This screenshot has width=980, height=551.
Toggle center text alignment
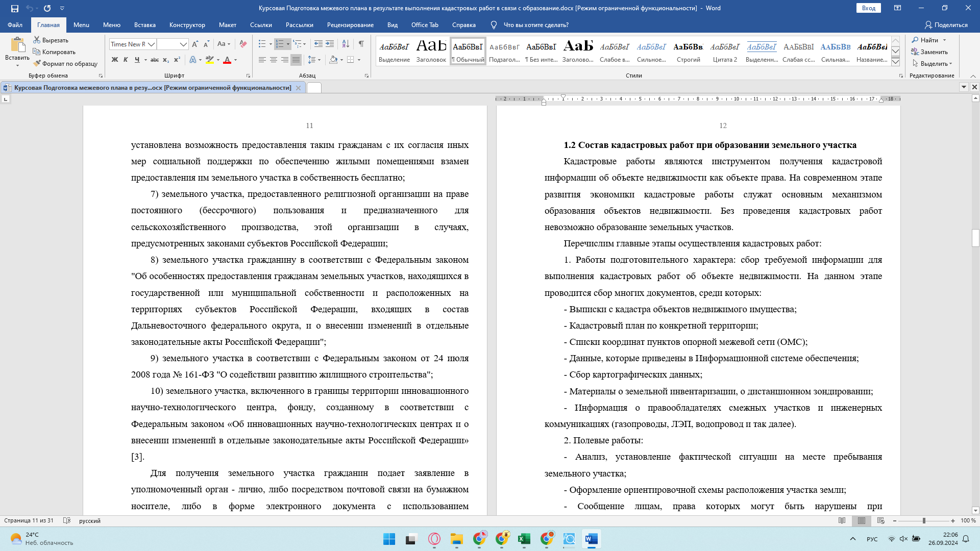274,60
